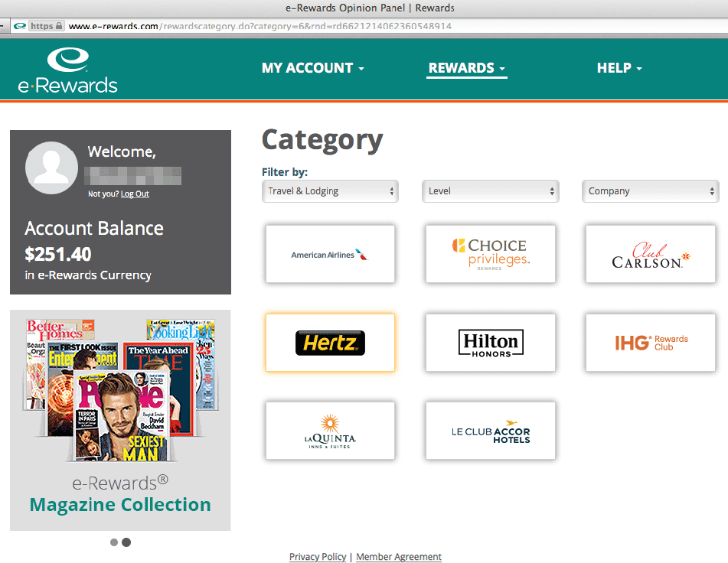This screenshot has width=728, height=563.
Task: Select the Choice Privileges reward tile
Action: pyautogui.click(x=490, y=254)
